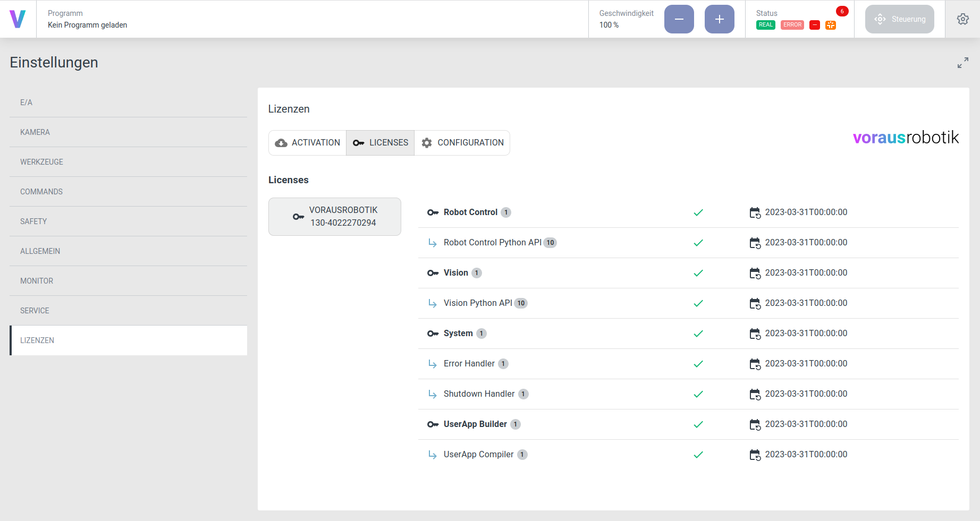Select the VORAUSROBOTIK 130-4022270294 license key

tap(334, 217)
